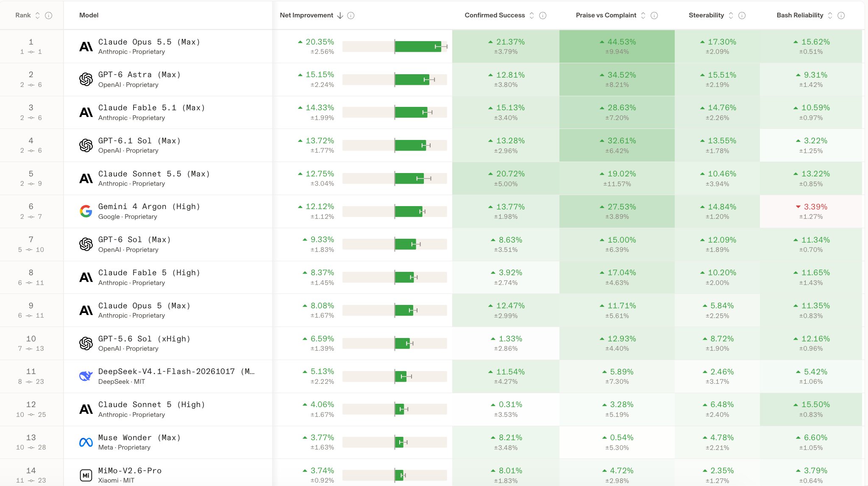This screenshot has height=486, width=868.
Task: Sort table by Rank using sort arrows
Action: tap(37, 15)
